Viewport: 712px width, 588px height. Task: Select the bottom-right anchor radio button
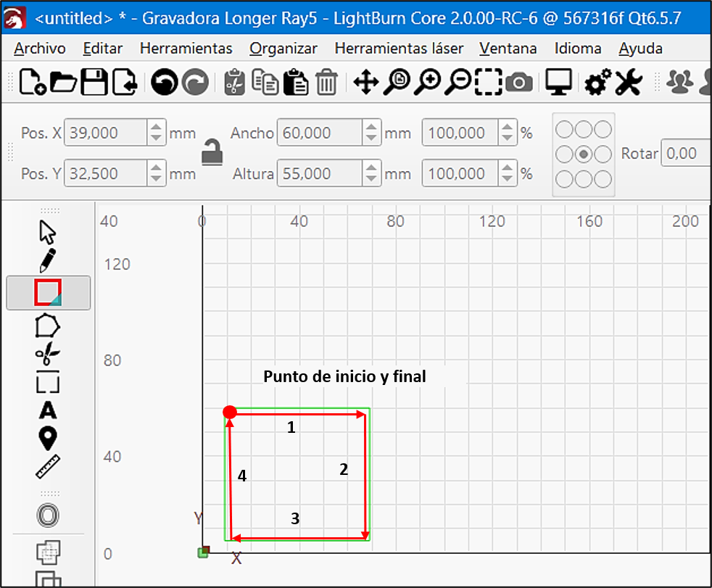[603, 179]
